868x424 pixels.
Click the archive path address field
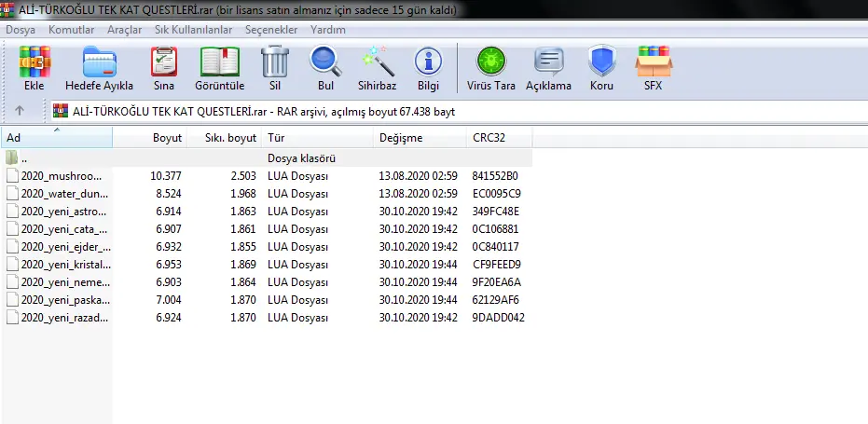tap(460, 111)
